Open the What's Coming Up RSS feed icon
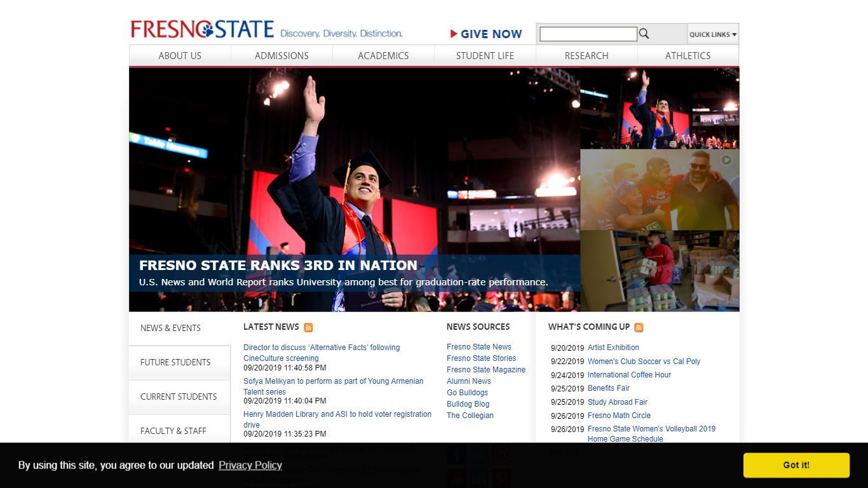The image size is (868, 488). pos(639,328)
